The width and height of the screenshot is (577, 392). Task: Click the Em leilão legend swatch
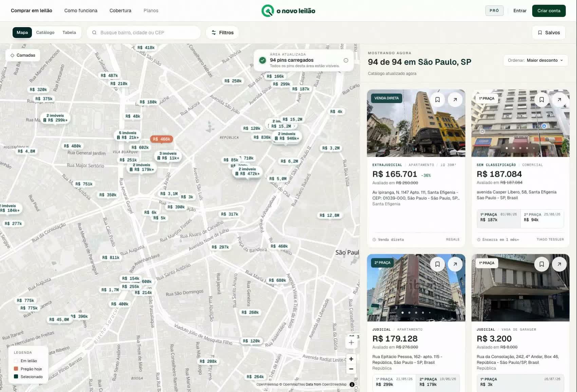[16, 361]
